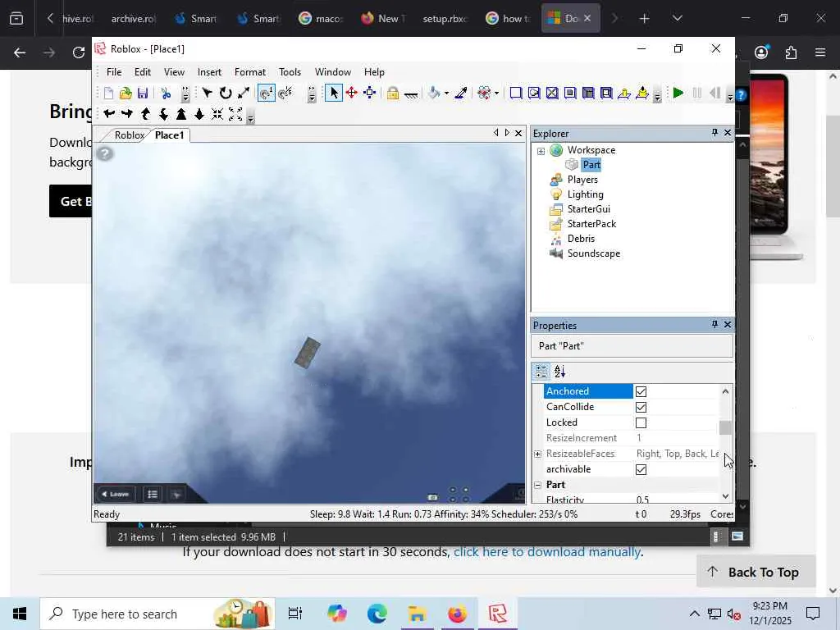Open the surface tools toolbar overflow
840x630 pixels.
[657, 96]
